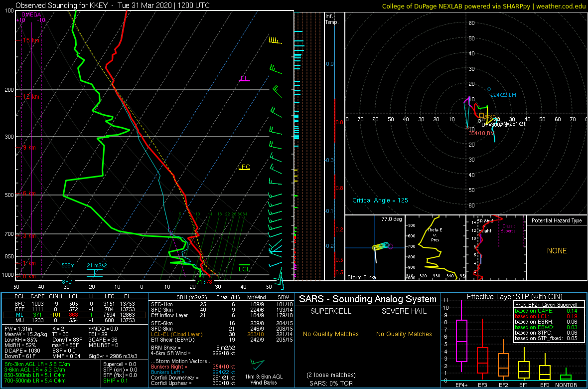The height and width of the screenshot is (389, 588).
Task: Click the 224/22 LM hodograph label
Action: pyautogui.click(x=503, y=95)
